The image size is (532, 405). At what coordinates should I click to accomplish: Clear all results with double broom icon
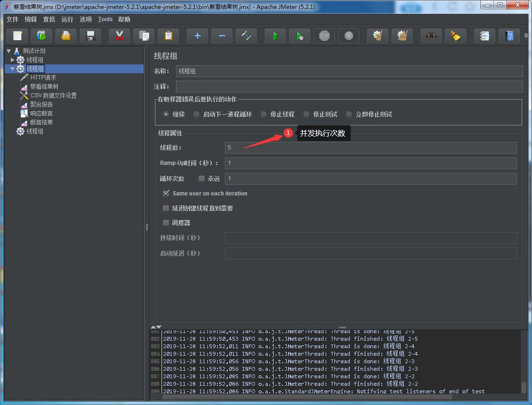[402, 36]
